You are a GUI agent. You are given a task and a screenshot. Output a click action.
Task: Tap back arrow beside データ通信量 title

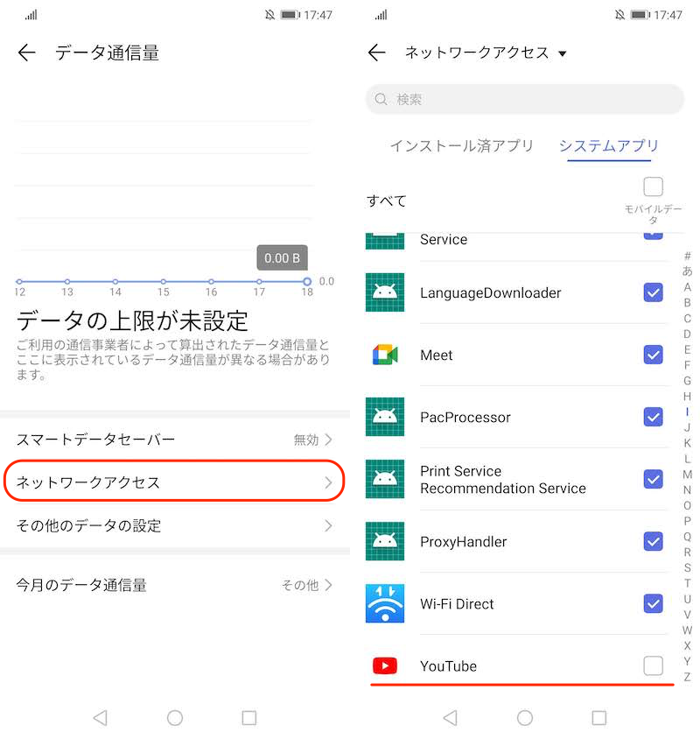[x=27, y=53]
